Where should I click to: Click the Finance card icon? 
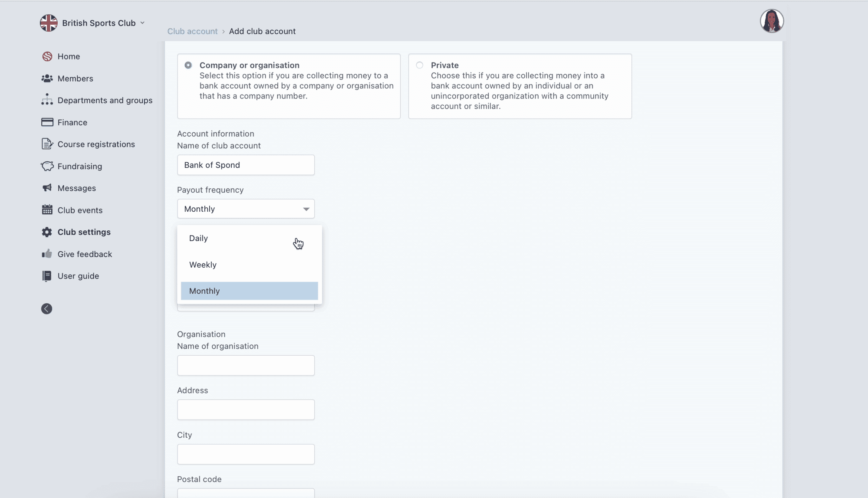click(47, 122)
